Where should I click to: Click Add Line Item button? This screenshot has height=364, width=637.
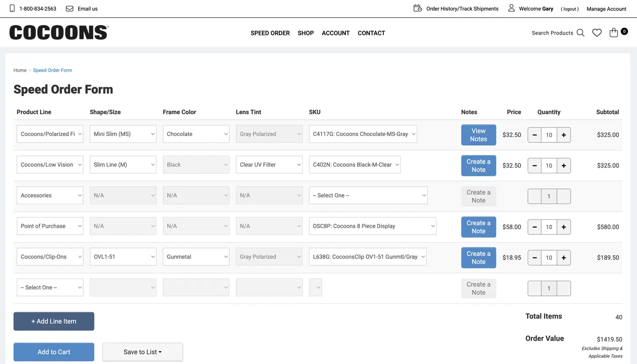click(x=54, y=321)
